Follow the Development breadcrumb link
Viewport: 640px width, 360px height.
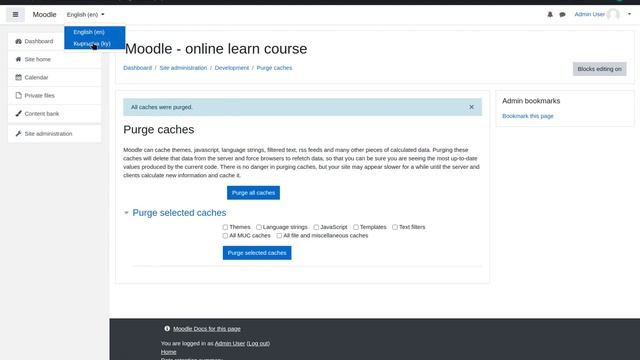(x=232, y=68)
